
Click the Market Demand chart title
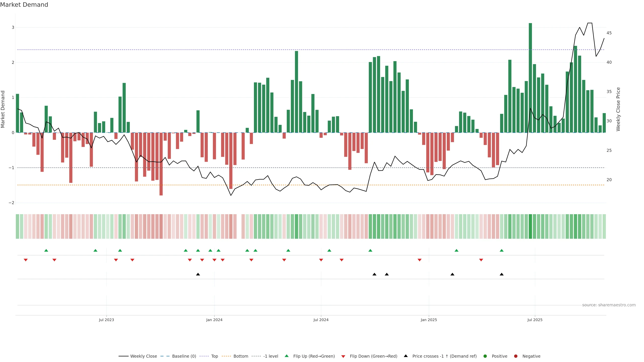(x=24, y=5)
